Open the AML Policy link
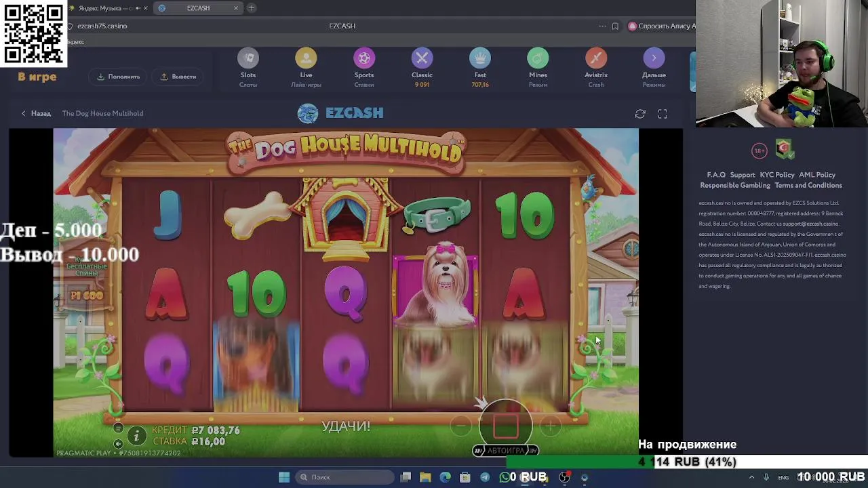This screenshot has width=868, height=488. [817, 175]
